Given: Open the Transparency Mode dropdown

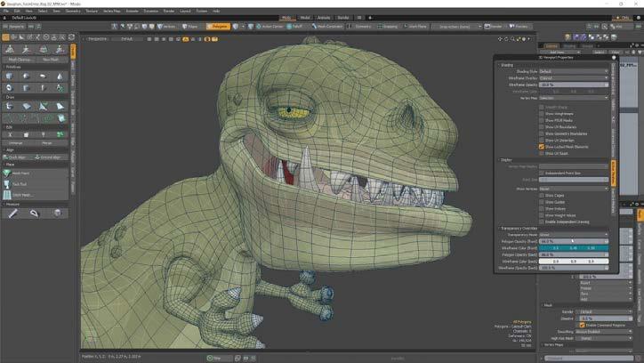Looking at the screenshot, I should tap(574, 235).
